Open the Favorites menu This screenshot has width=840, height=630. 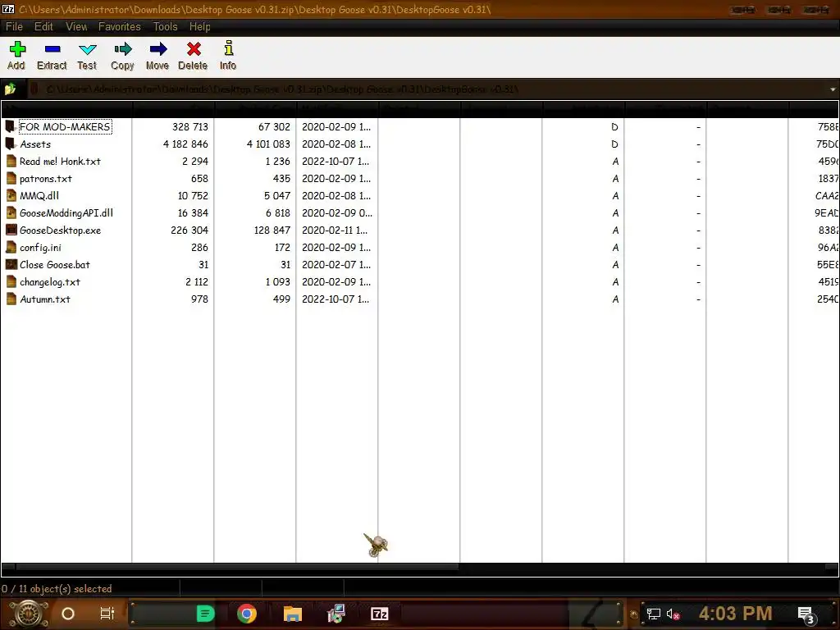(120, 27)
